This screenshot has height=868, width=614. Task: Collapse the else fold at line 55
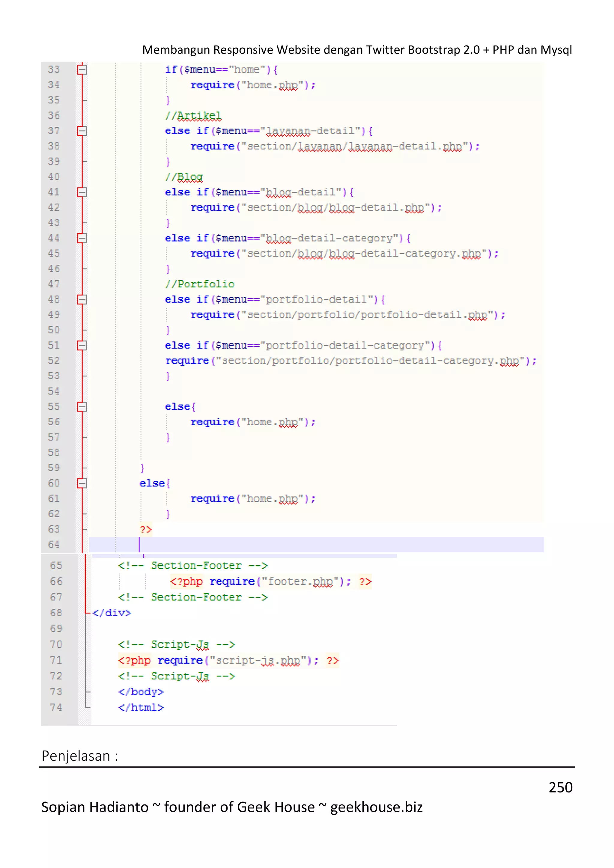click(x=82, y=407)
